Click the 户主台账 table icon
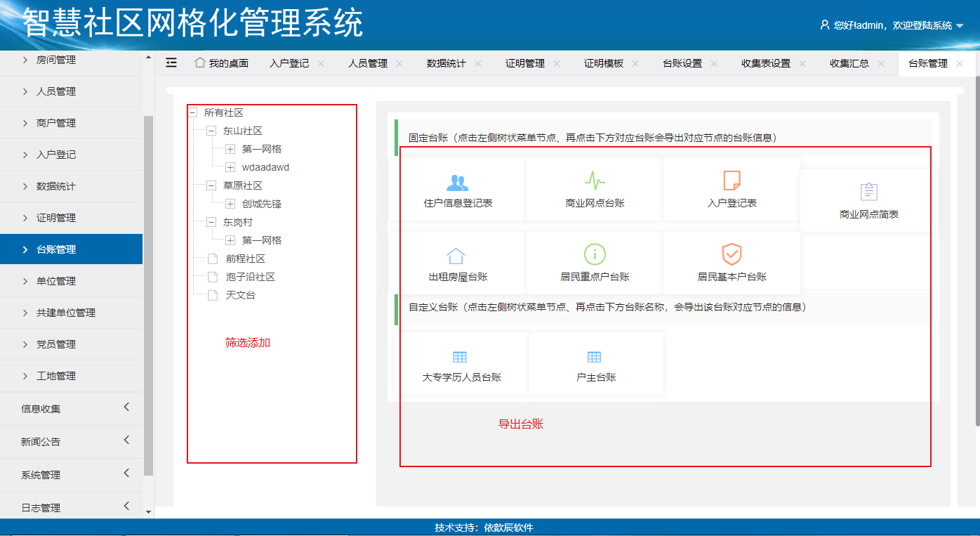This screenshot has width=980, height=536. 594,357
